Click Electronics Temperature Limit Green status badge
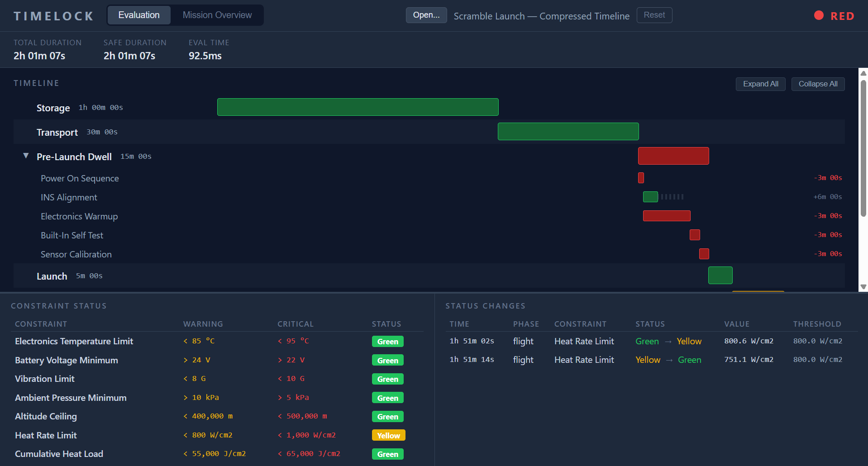This screenshot has height=466, width=868. click(x=388, y=342)
